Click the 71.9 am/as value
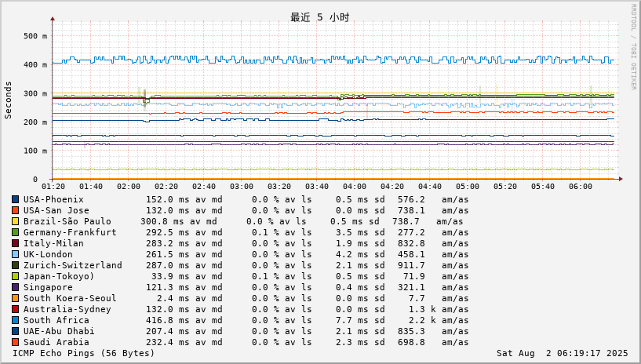 pyautogui.click(x=414, y=277)
